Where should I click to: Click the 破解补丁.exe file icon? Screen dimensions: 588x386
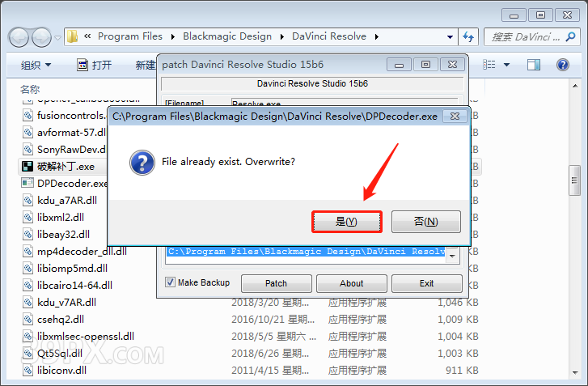point(27,166)
